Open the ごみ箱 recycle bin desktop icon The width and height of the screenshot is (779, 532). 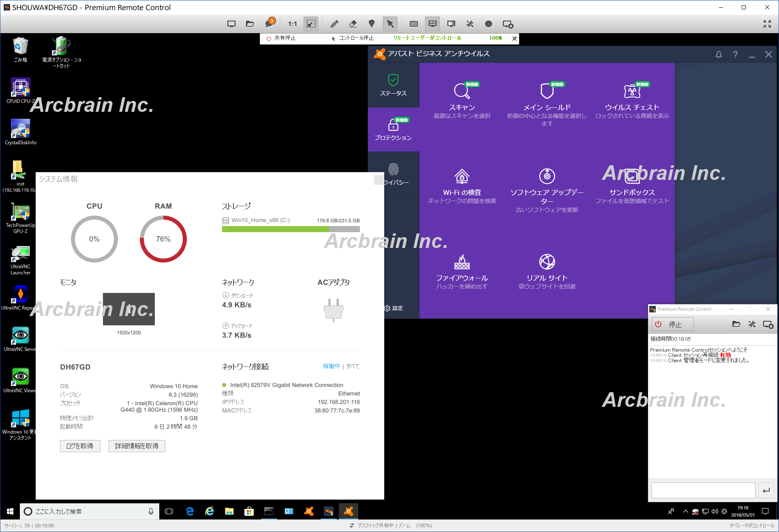click(20, 49)
